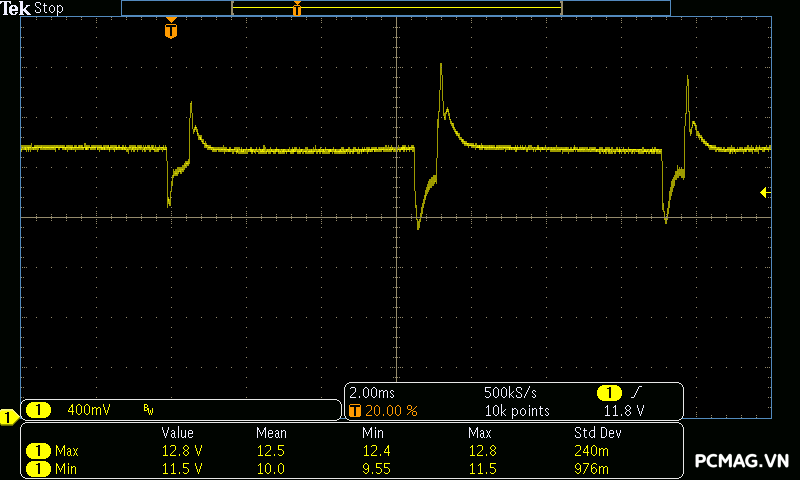Click the 500kS/s sample rate readout

510,393
